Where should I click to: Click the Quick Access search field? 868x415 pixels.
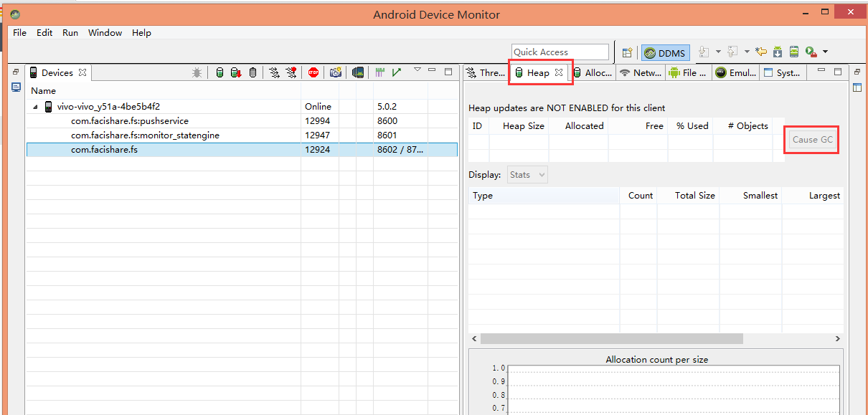pos(560,52)
